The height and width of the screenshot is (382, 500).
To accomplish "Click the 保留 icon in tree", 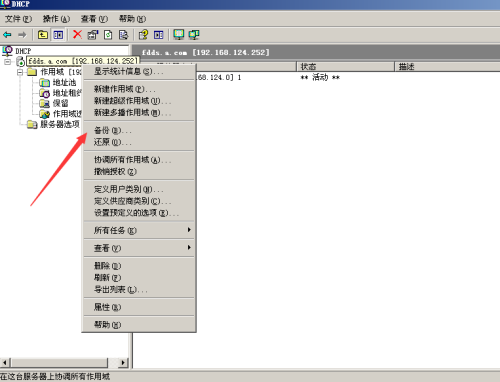I will coord(45,103).
